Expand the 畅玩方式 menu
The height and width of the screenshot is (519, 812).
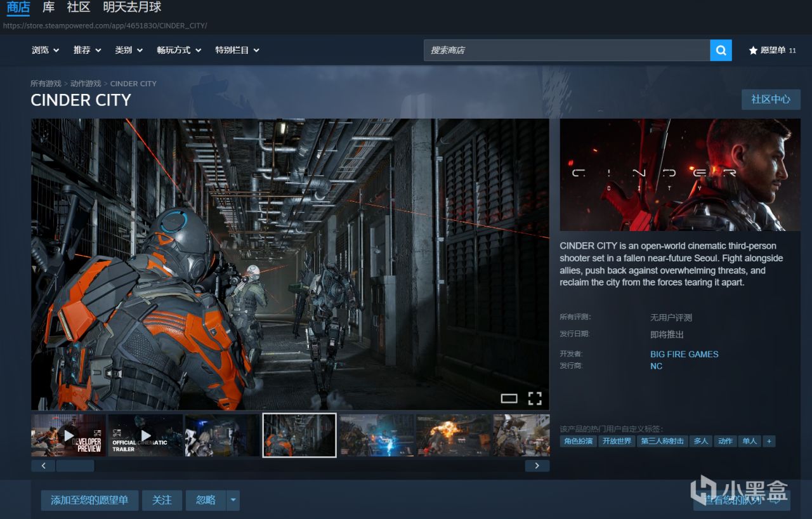179,50
